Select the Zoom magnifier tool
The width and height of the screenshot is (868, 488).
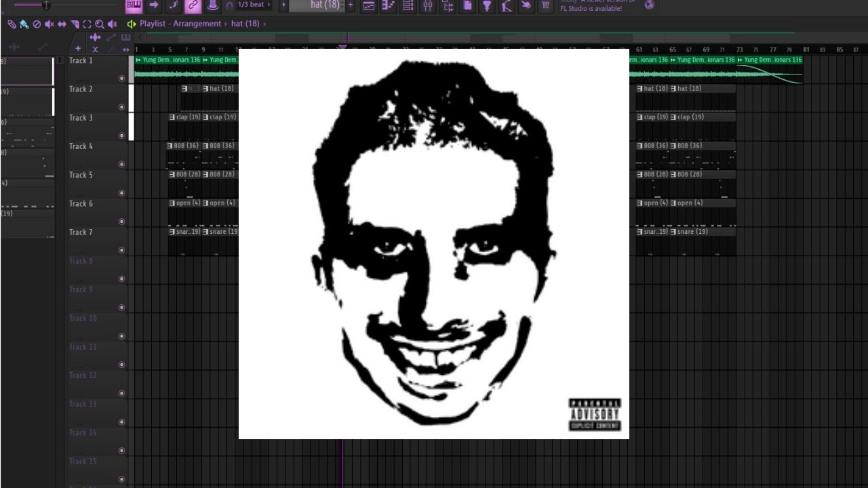[100, 24]
